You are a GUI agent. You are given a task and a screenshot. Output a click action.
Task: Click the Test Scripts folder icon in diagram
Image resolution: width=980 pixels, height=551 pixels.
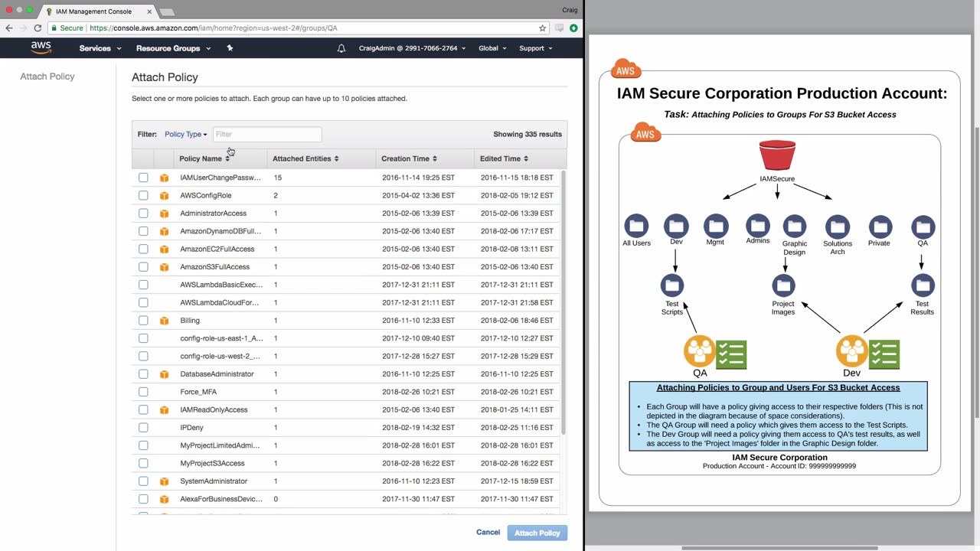pyautogui.click(x=672, y=285)
